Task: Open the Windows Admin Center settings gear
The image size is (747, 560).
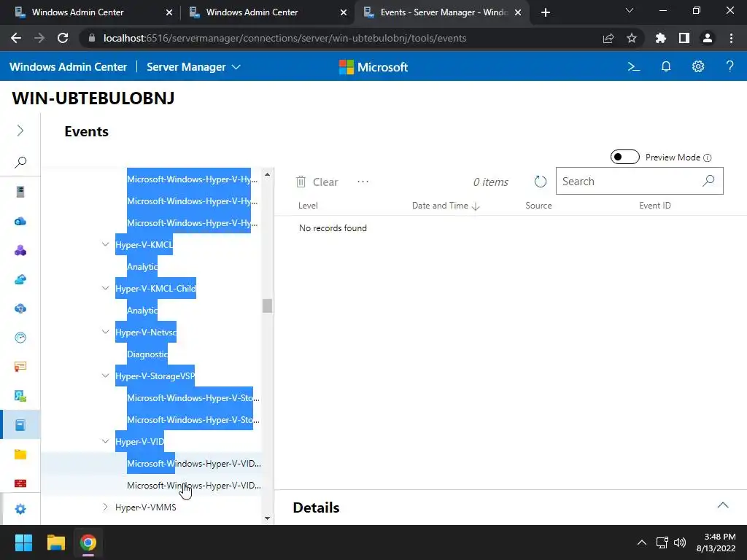Action: (x=698, y=66)
